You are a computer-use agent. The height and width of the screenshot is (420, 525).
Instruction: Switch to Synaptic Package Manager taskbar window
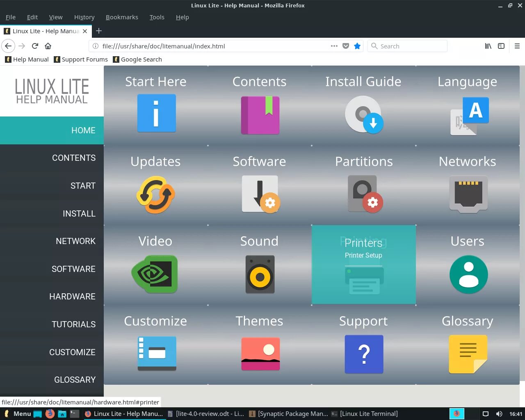point(288,414)
